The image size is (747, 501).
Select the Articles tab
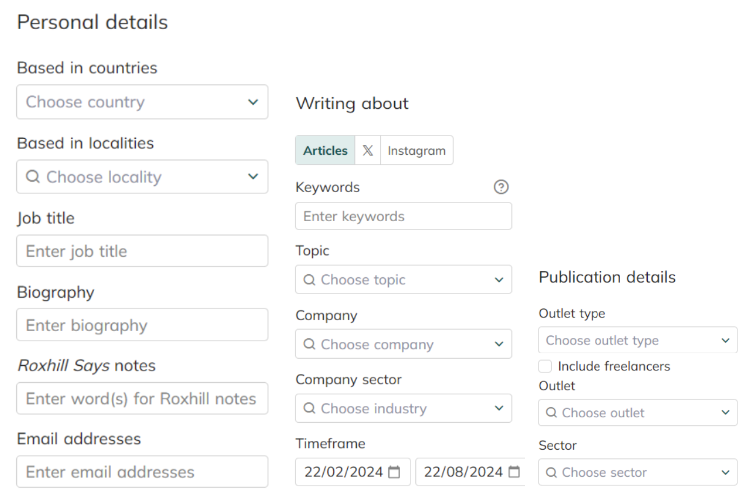point(325,151)
